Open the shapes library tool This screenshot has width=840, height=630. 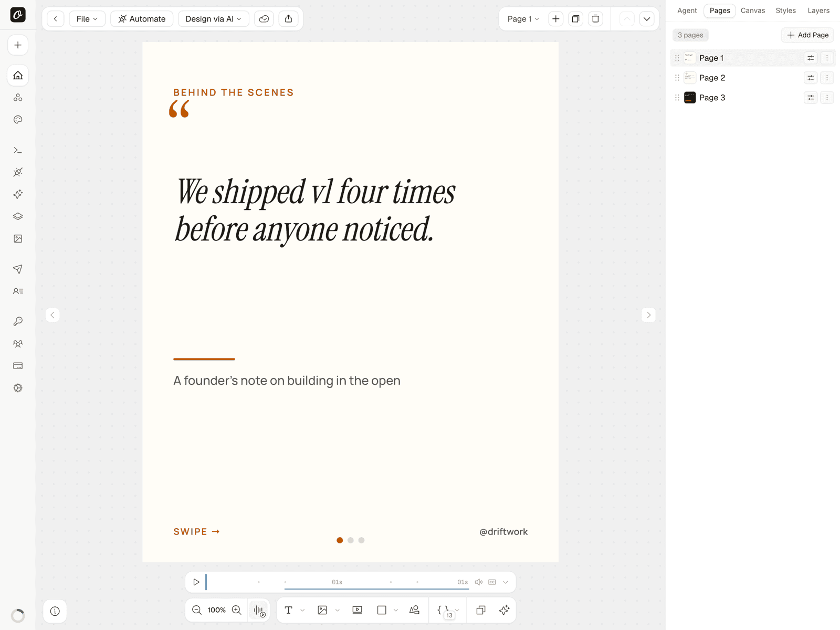point(414,610)
